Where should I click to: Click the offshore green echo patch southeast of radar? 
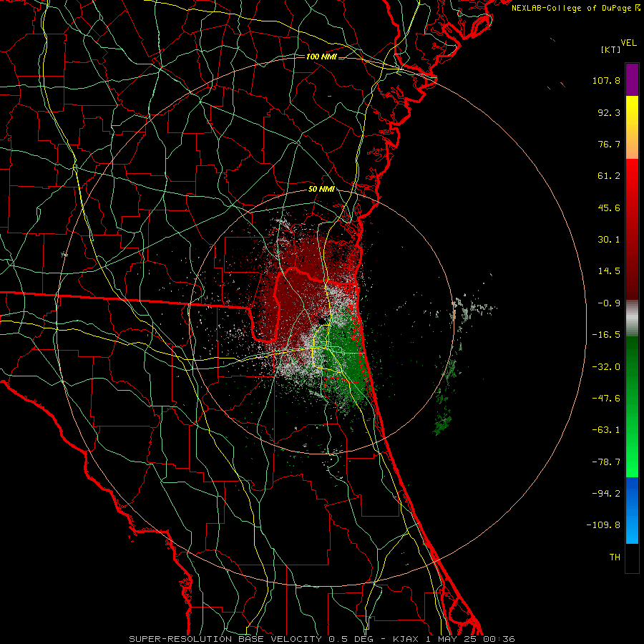[x=443, y=425]
